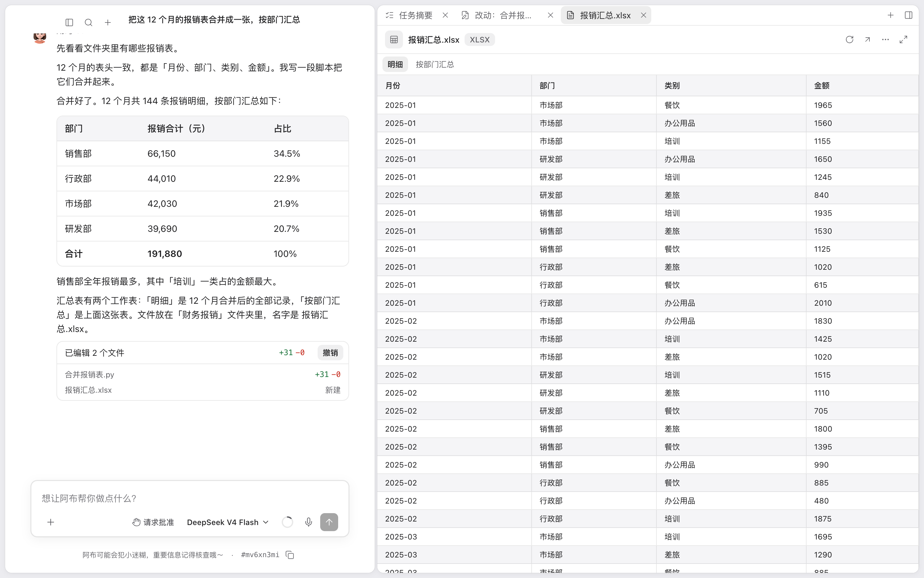Screen dimensions: 924x578
Task: Select the 明细 worksheet
Action: (395, 64)
